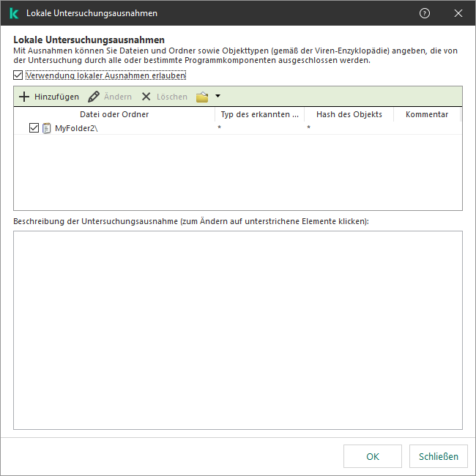
Task: Click the Ändern pencil icon
Action: (94, 97)
